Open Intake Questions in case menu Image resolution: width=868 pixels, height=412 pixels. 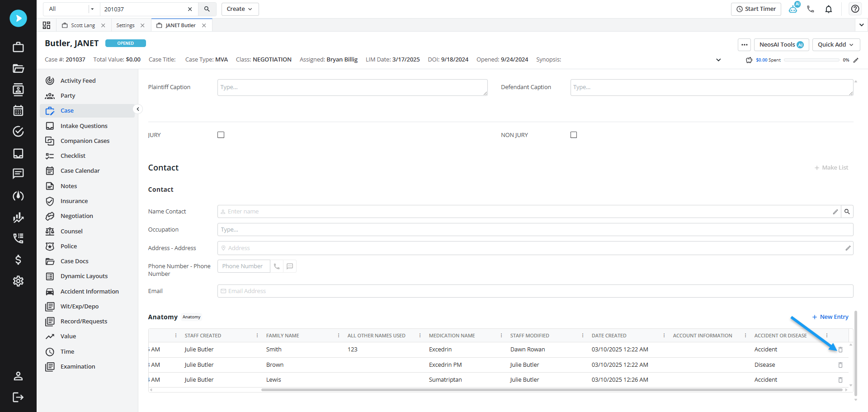(x=84, y=126)
